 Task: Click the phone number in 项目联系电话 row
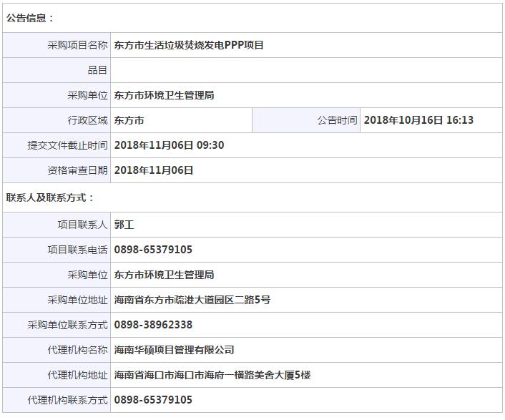point(153,250)
